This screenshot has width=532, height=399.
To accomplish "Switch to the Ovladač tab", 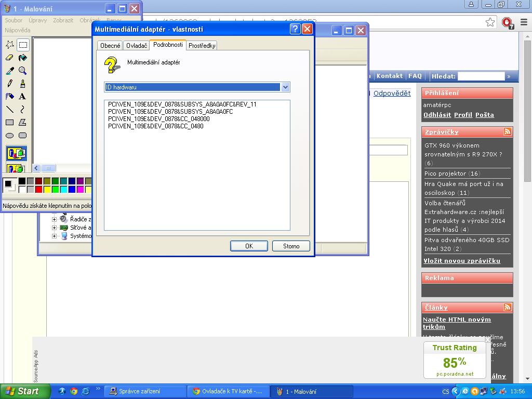I will click(137, 46).
